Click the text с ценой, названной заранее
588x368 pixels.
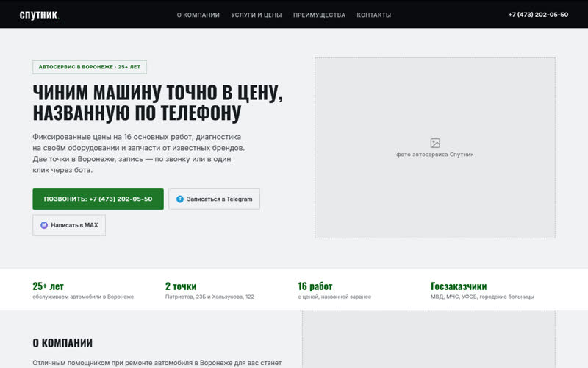334,297
